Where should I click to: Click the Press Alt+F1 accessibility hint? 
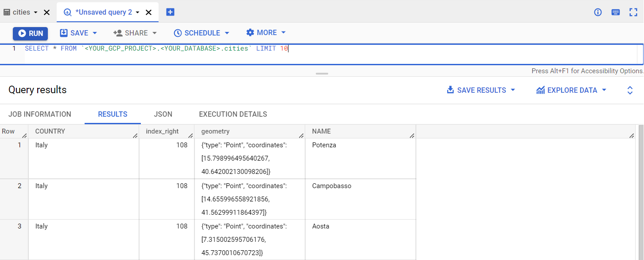587,71
